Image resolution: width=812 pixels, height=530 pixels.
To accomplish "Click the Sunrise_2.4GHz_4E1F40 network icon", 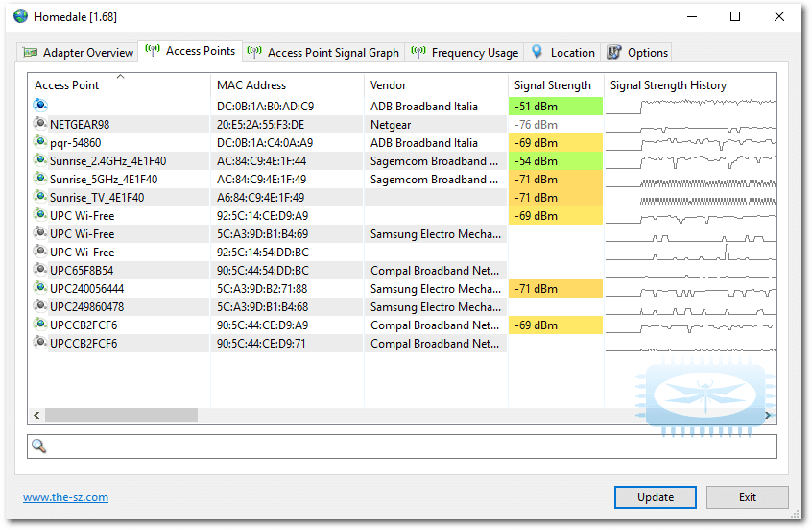I will (x=40, y=159).
